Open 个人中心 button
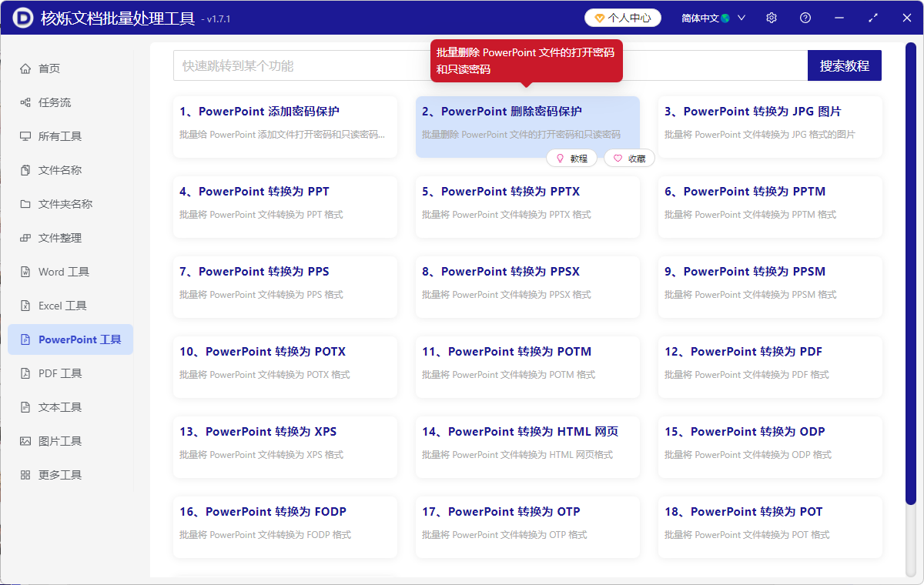924x585 pixels. click(623, 18)
